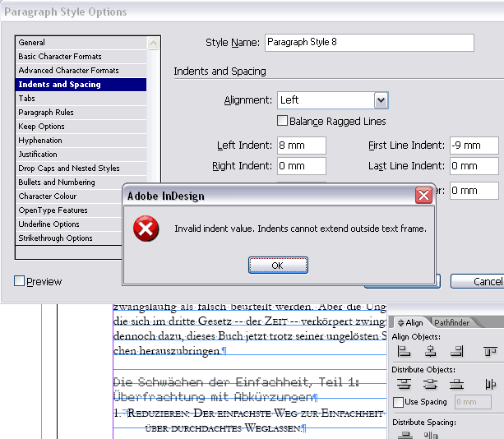Select Basic Character Formats category
The height and width of the screenshot is (439, 504).
(x=81, y=57)
